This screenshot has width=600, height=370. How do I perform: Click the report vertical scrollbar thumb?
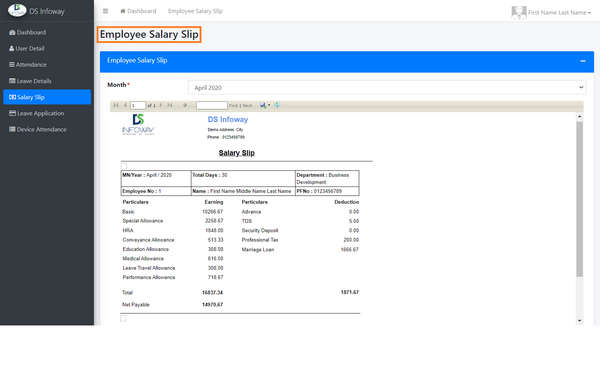(580, 199)
